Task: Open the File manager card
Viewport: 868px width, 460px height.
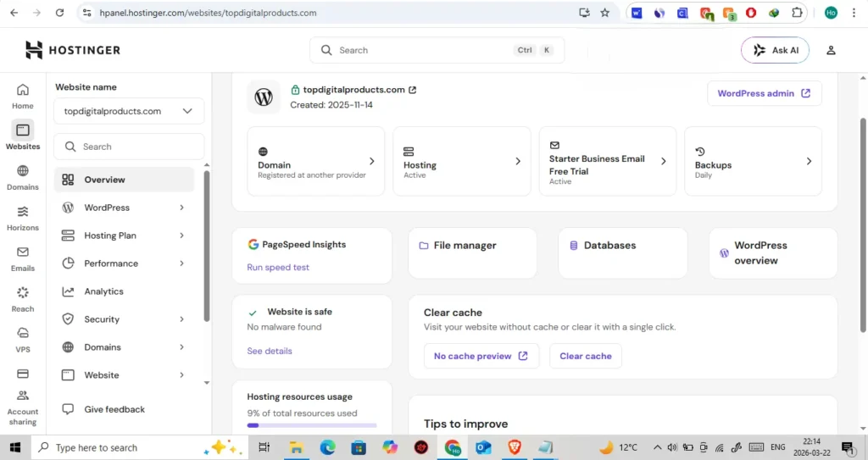Action: (x=472, y=253)
